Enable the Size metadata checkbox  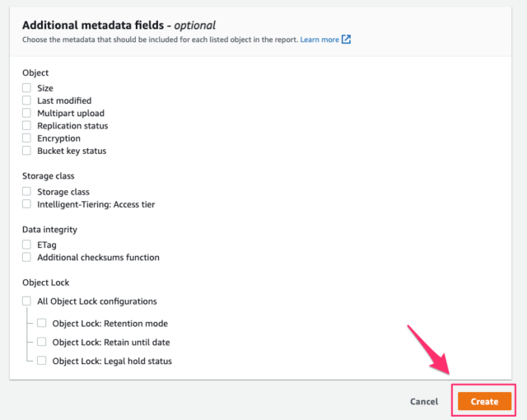point(26,87)
